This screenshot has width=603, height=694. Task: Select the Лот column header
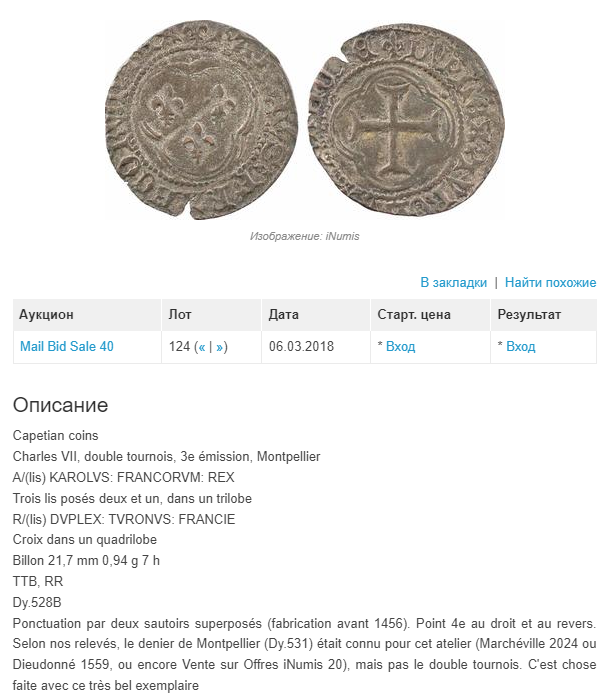tap(212, 315)
